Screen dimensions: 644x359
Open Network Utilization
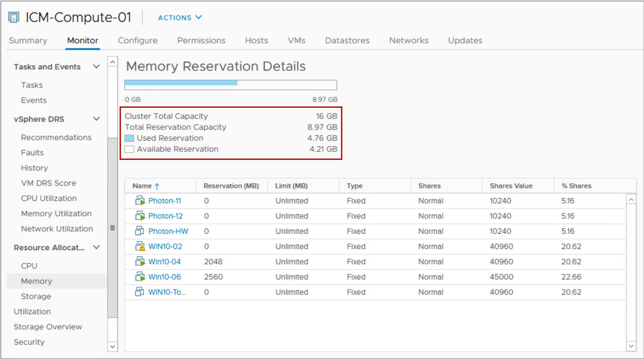57,229
